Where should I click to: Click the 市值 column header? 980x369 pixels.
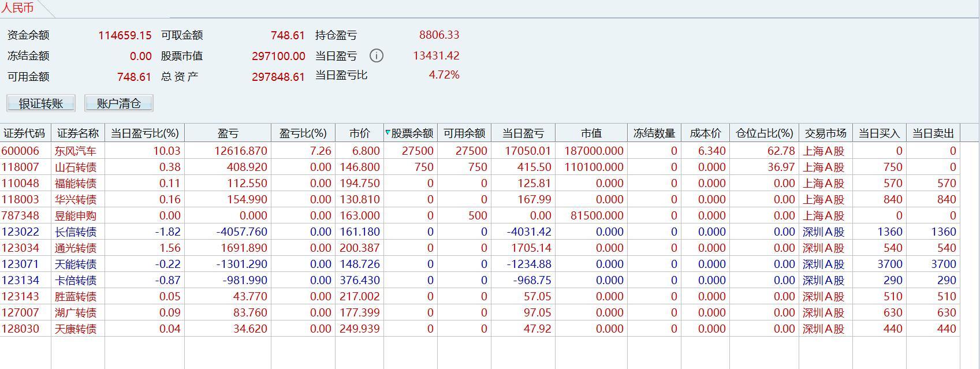[591, 133]
